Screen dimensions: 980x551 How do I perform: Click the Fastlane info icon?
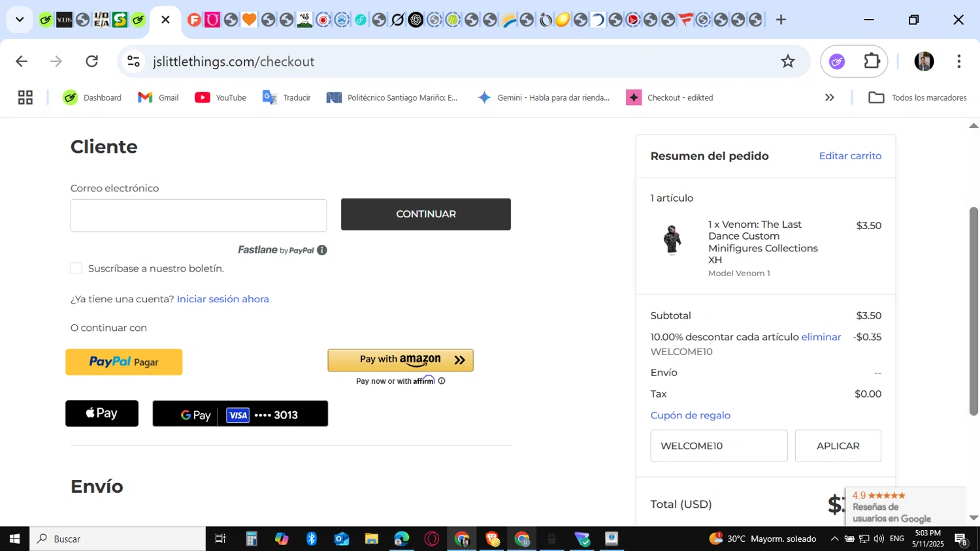tap(322, 250)
